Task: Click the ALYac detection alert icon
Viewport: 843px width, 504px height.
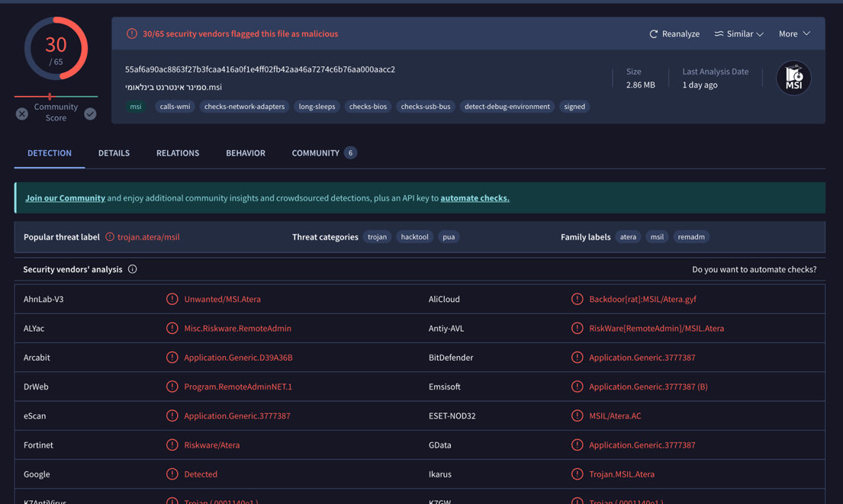Action: pos(172,329)
